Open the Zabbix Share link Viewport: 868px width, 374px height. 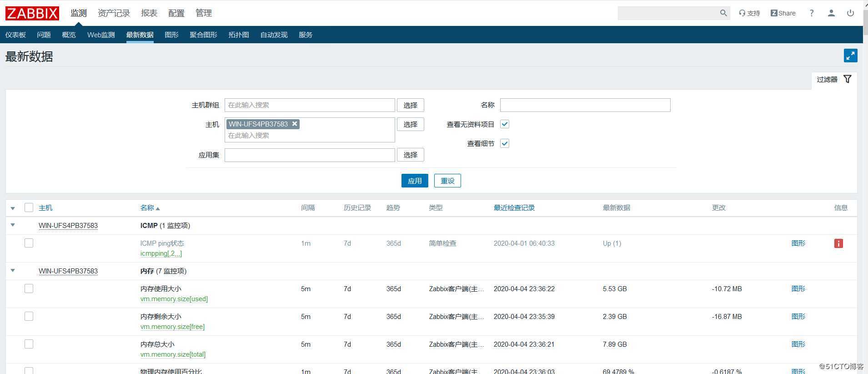tap(783, 13)
